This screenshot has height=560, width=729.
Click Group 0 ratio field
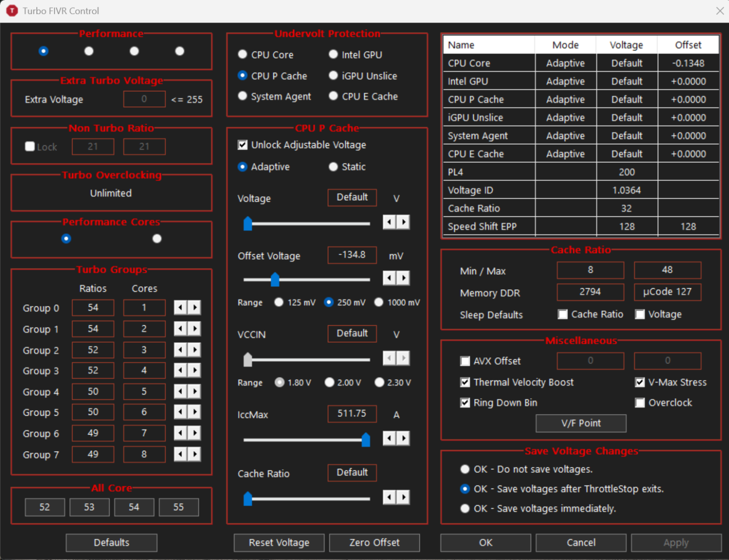93,307
